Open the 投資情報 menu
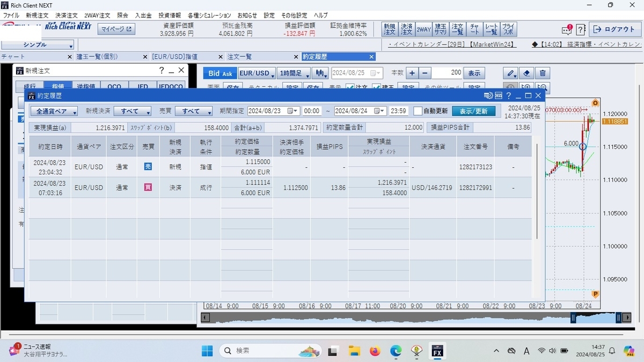The height and width of the screenshot is (362, 644). 170,16
